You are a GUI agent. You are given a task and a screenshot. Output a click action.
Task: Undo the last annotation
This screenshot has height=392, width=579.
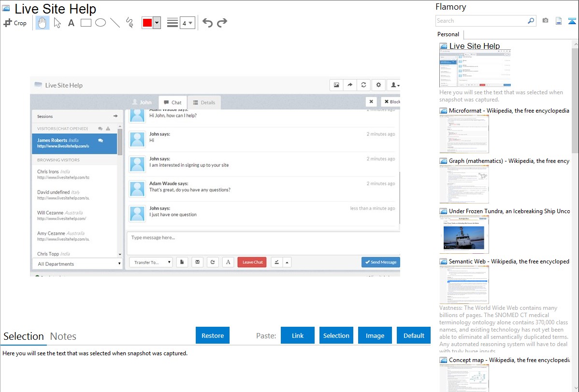pos(207,23)
